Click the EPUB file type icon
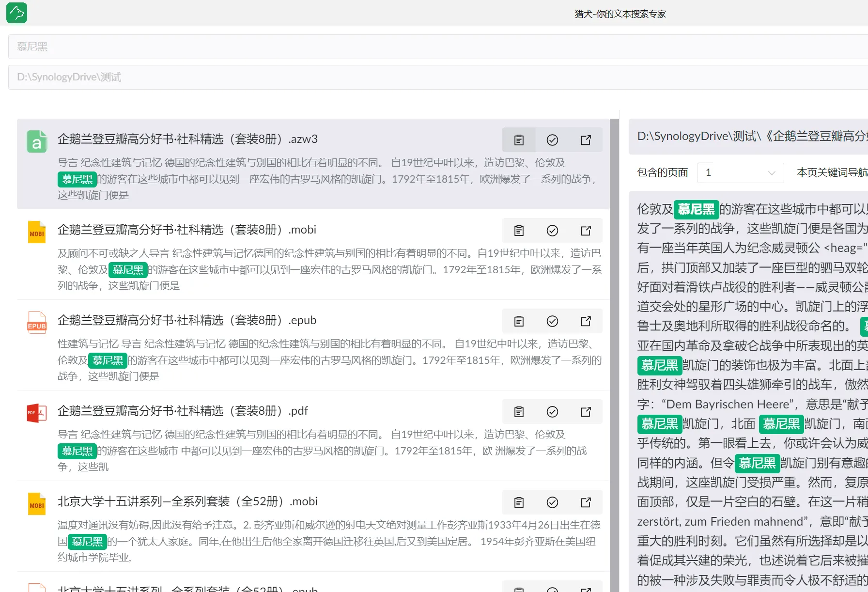This screenshot has width=868, height=592. pos(37,323)
